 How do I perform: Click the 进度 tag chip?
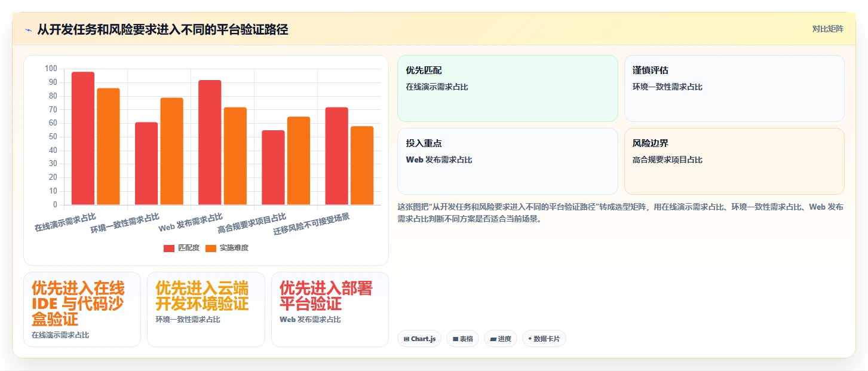click(x=500, y=339)
